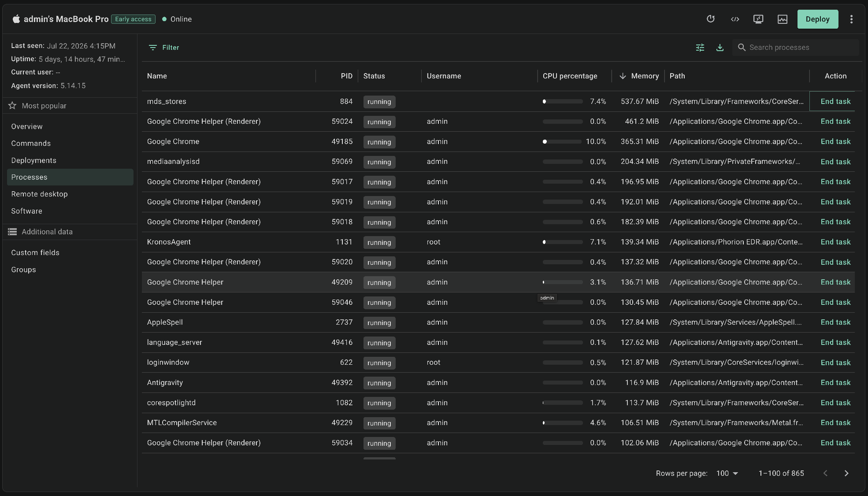Screen dimensions: 868x496
Task: Click the CPU bar for mds_stores 7.4%
Action: click(x=563, y=101)
